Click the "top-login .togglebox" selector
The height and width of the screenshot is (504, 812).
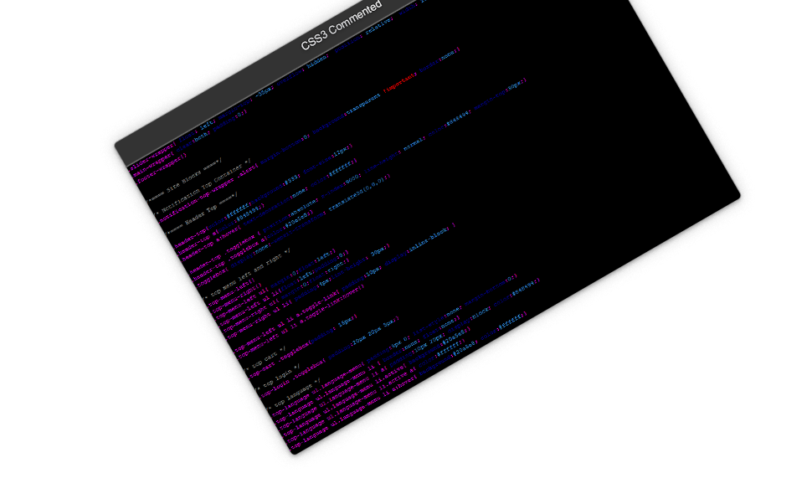pos(292,378)
